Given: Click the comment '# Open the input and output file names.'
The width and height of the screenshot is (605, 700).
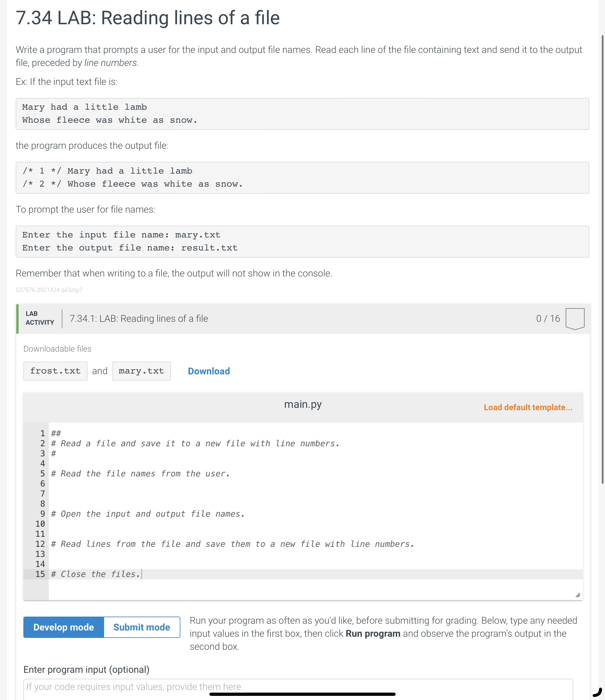Looking at the screenshot, I should click(x=148, y=514).
